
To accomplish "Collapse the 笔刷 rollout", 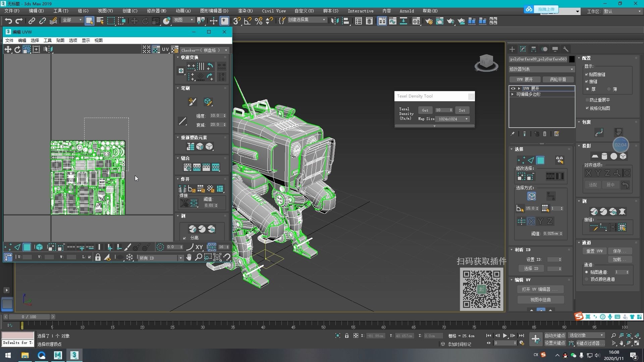I will tap(178, 88).
